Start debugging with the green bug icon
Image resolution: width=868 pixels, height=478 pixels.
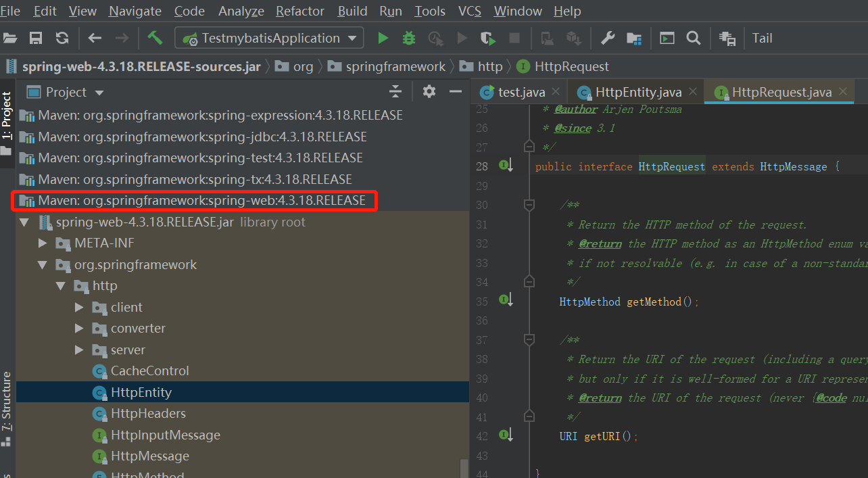[x=409, y=38]
